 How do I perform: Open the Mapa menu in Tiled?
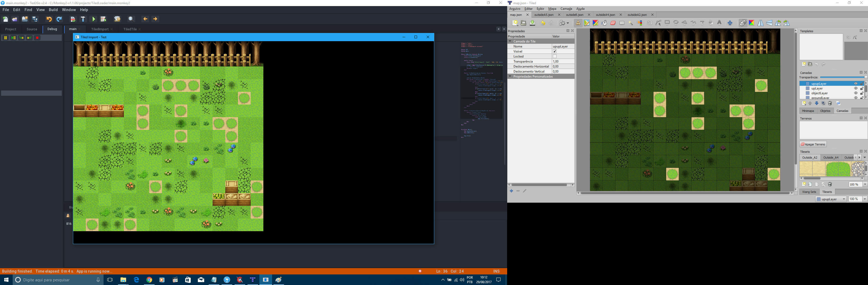point(552,9)
